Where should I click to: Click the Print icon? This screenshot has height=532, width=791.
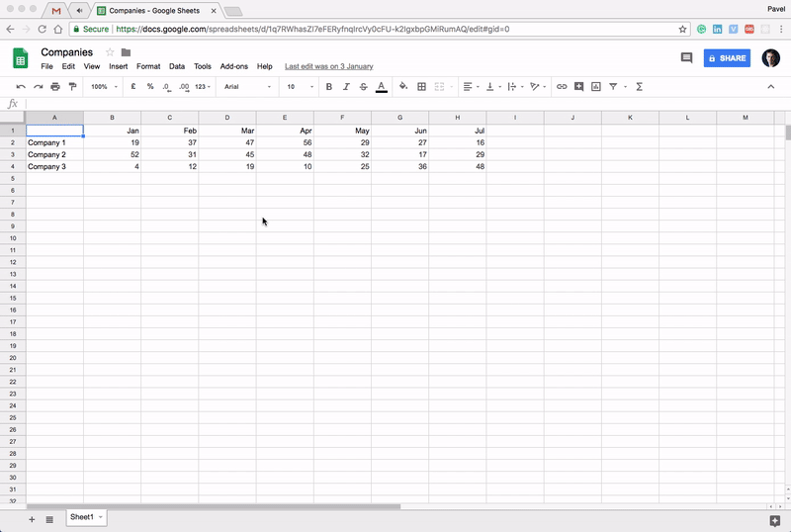pyautogui.click(x=55, y=87)
